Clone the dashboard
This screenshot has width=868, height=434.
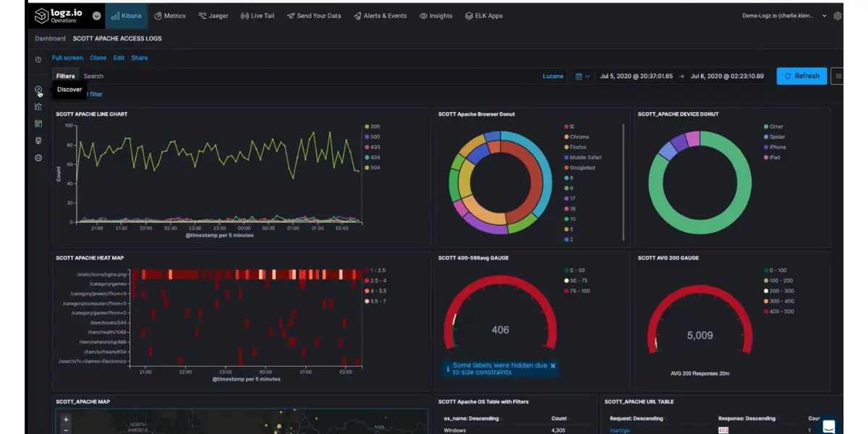(98, 58)
